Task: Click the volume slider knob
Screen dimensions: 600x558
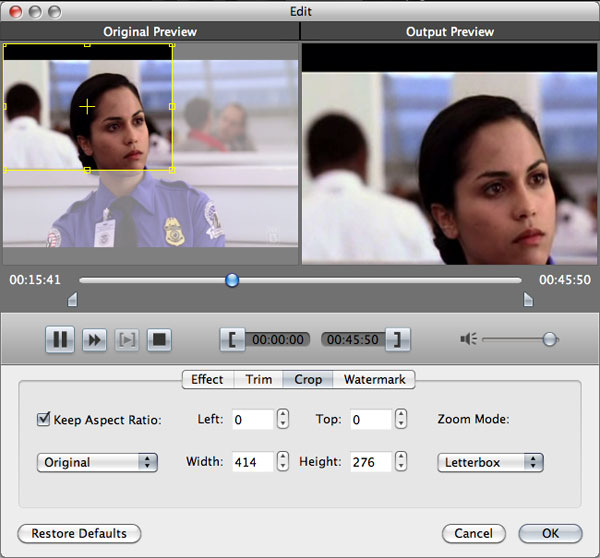Action: click(550, 340)
